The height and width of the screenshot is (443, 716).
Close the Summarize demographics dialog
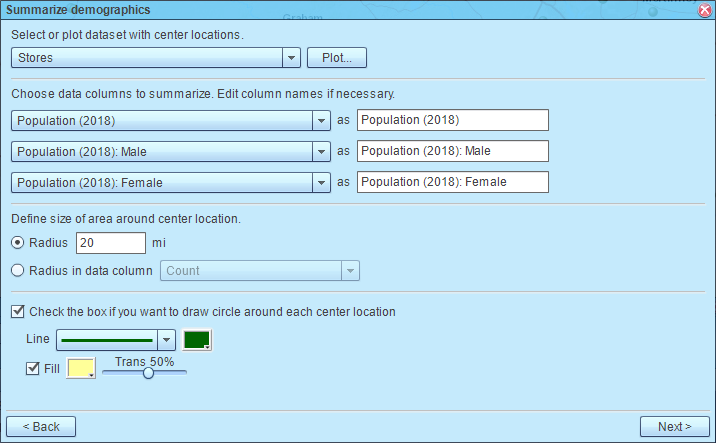coord(705,10)
